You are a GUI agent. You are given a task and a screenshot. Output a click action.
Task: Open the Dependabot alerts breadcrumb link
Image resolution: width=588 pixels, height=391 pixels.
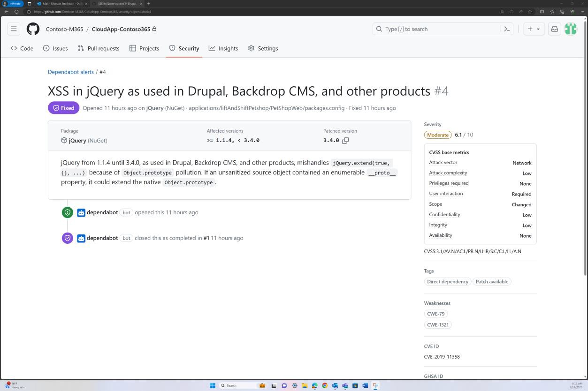(x=70, y=72)
